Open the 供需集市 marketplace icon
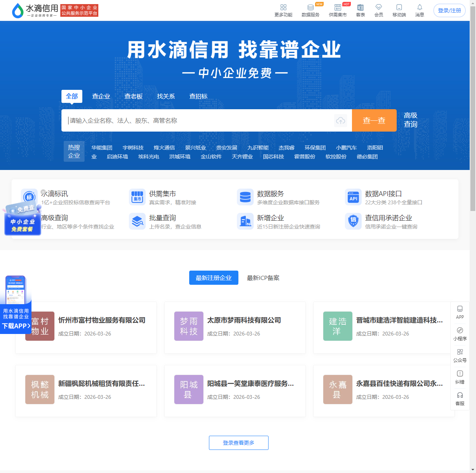Viewport: 476px width, 473px height. [337, 10]
